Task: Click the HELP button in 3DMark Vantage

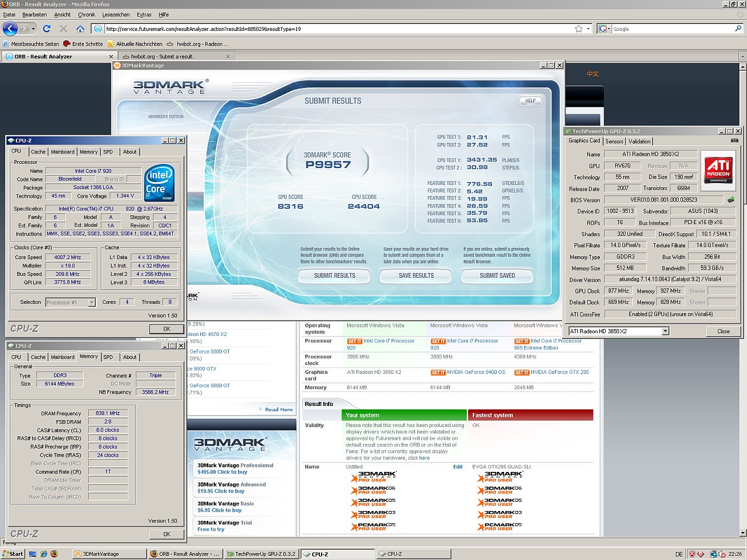Action: click(530, 100)
